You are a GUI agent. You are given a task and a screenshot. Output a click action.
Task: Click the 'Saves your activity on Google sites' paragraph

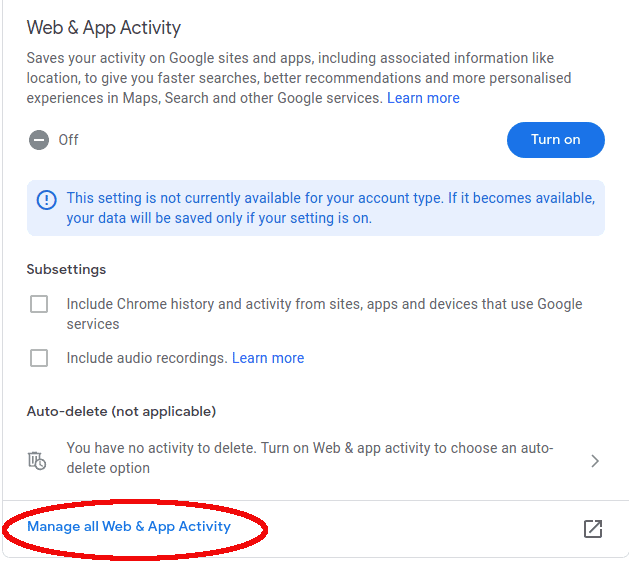pyautogui.click(x=299, y=78)
